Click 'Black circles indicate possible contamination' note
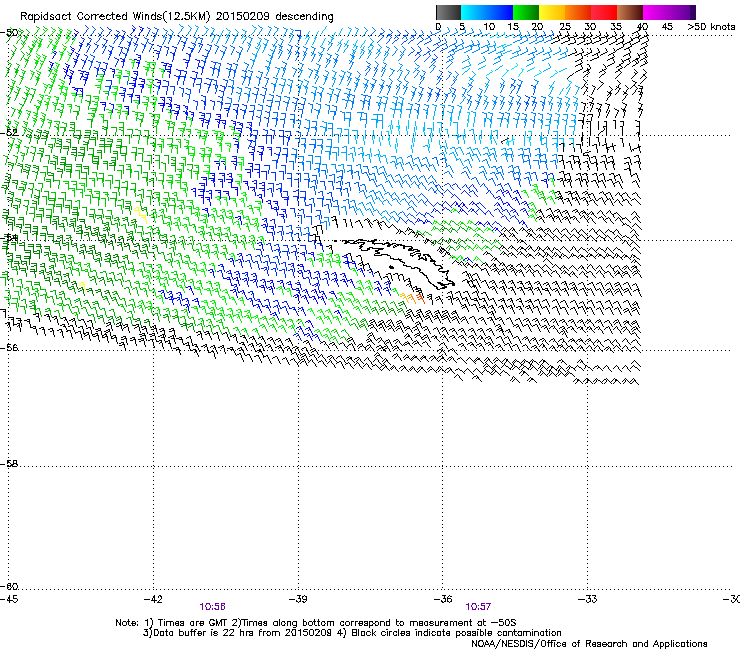Viewport: 740px width, 650px height. [x=456, y=633]
